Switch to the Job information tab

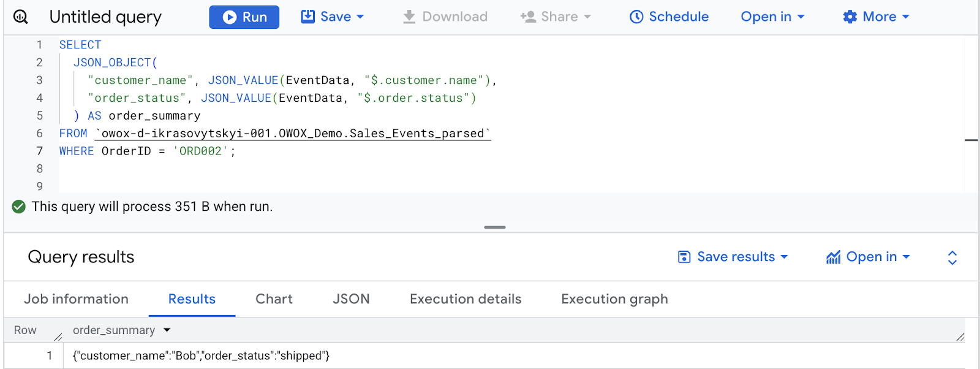(76, 299)
